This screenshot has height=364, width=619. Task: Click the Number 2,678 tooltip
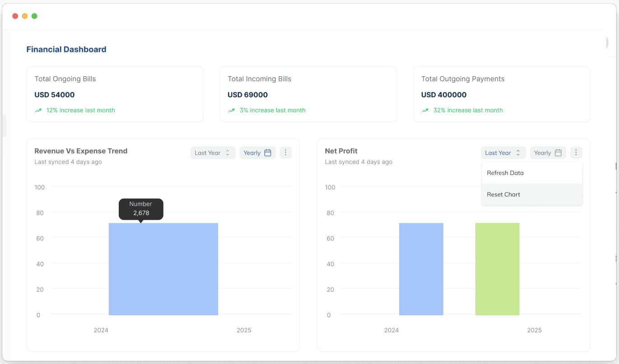click(141, 209)
